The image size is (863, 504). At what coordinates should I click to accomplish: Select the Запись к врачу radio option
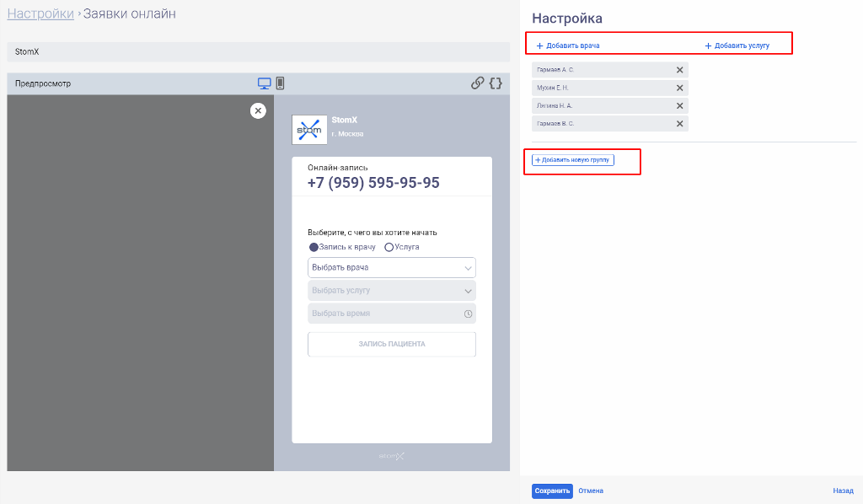coord(314,247)
